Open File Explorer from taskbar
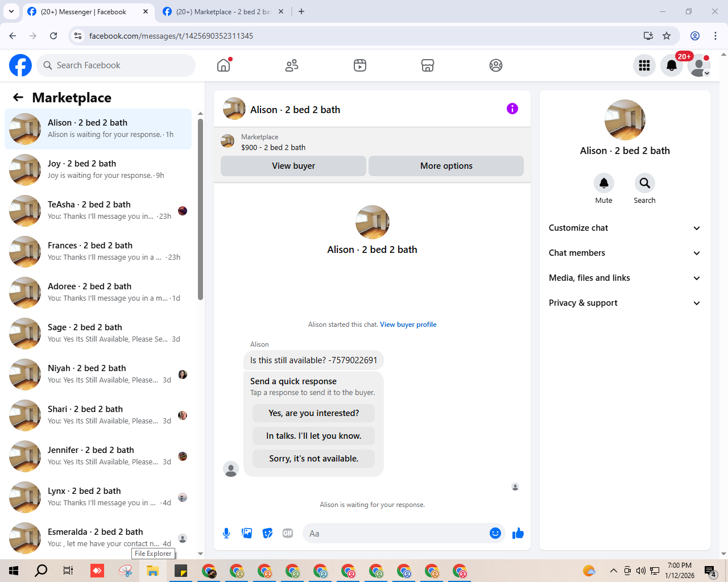Screen dimensions: 728x582 (153, 571)
